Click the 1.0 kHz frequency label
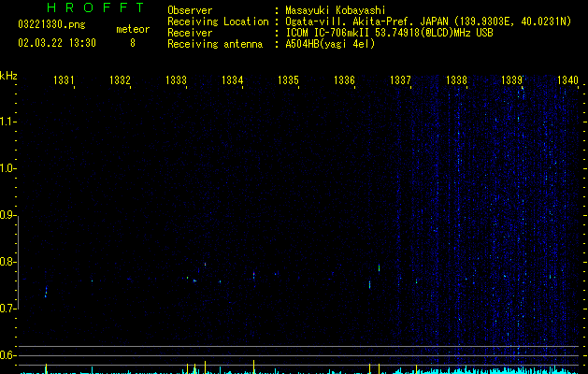 (x=7, y=168)
